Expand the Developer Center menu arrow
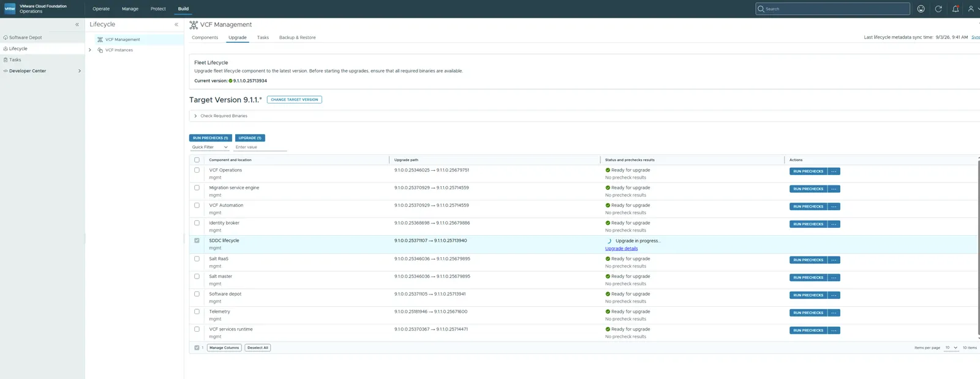The width and height of the screenshot is (980, 379). (x=80, y=71)
